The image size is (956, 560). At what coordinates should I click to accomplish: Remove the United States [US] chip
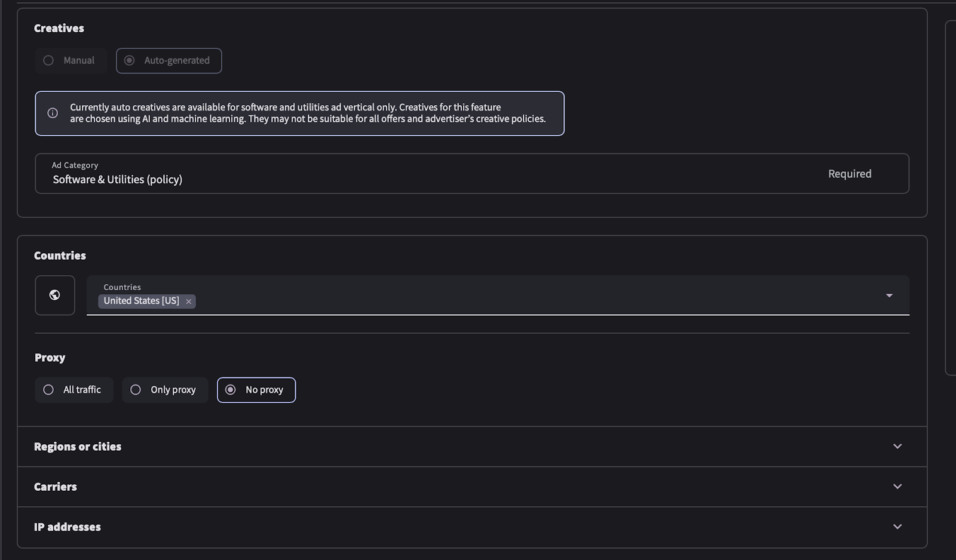pos(189,301)
